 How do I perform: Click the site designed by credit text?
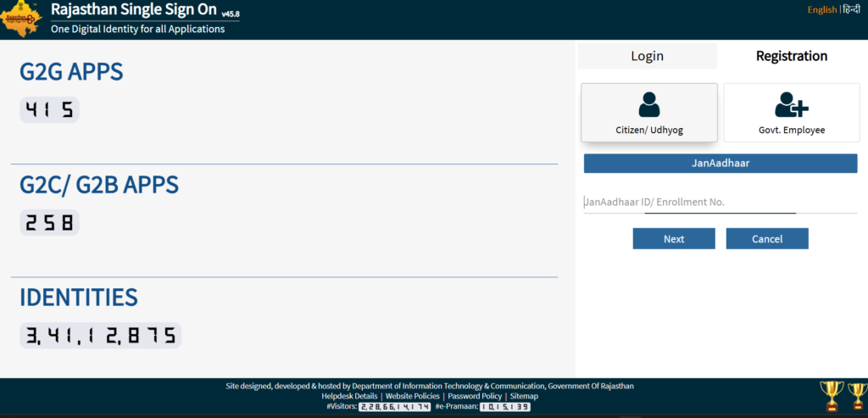(x=430, y=386)
